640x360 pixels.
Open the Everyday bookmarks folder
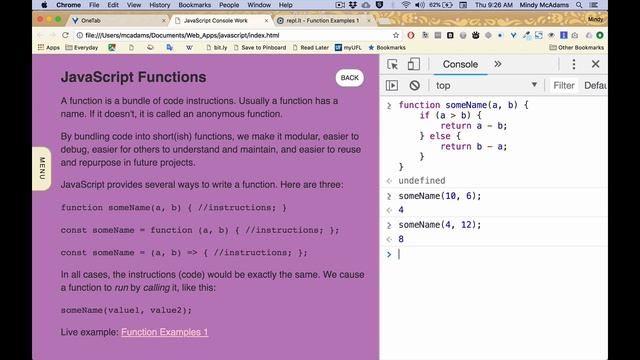[x=82, y=47]
